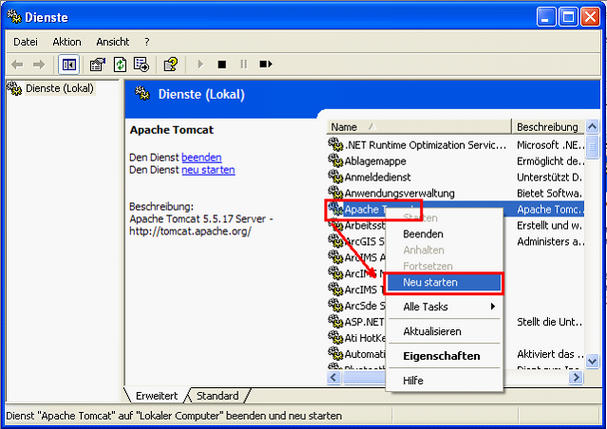Select the .NET Runtime Optimization Service row
Image resolution: width=607 pixels, height=429 pixels.
pos(456,145)
